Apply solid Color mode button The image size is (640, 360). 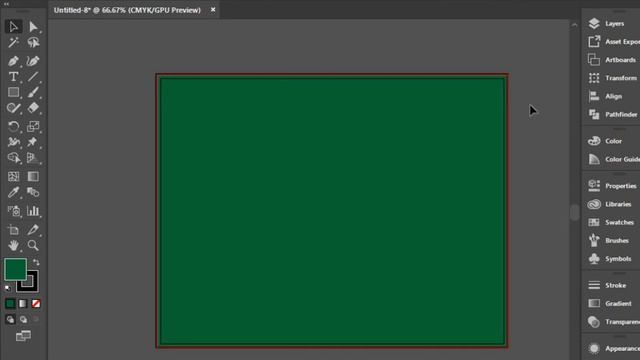[10, 304]
